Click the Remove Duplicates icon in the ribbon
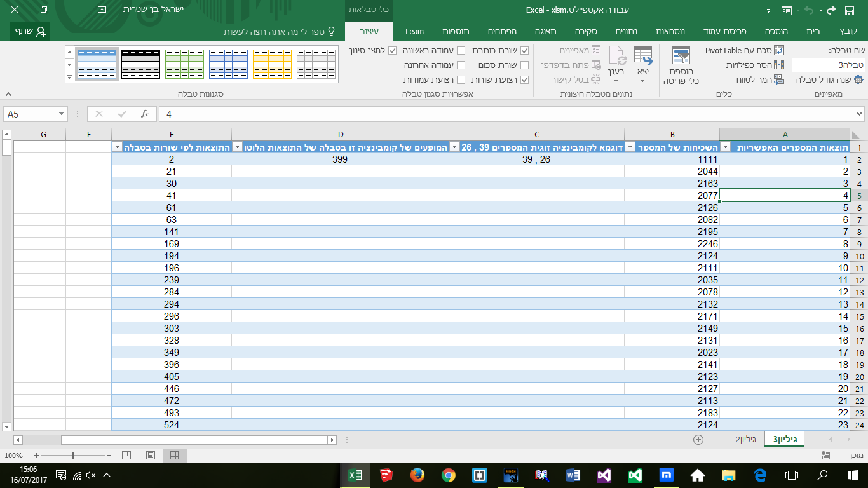The image size is (868, 488). tap(778, 65)
